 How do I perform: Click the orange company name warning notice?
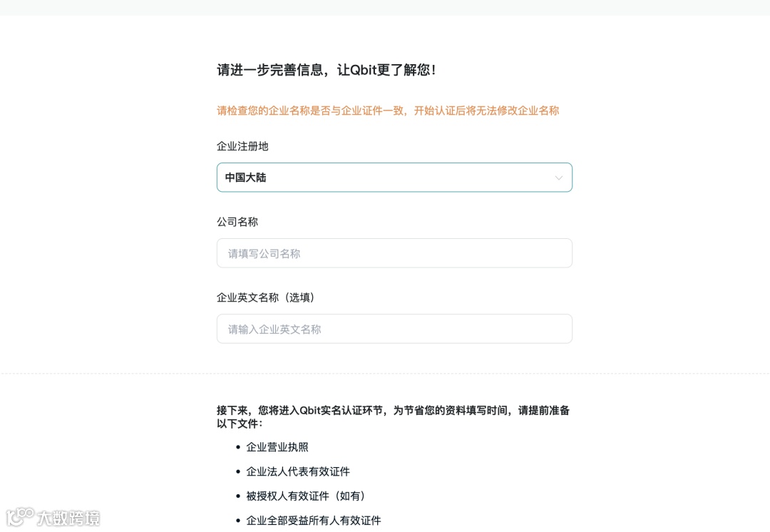tap(388, 111)
